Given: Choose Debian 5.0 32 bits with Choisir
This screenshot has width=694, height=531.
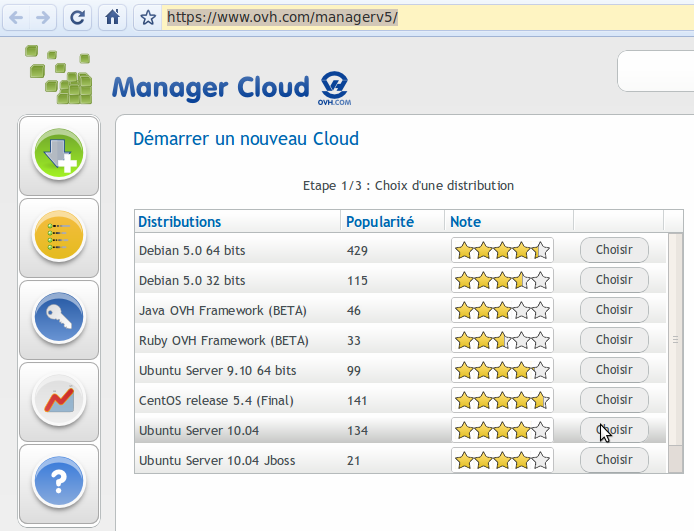Looking at the screenshot, I should (614, 280).
